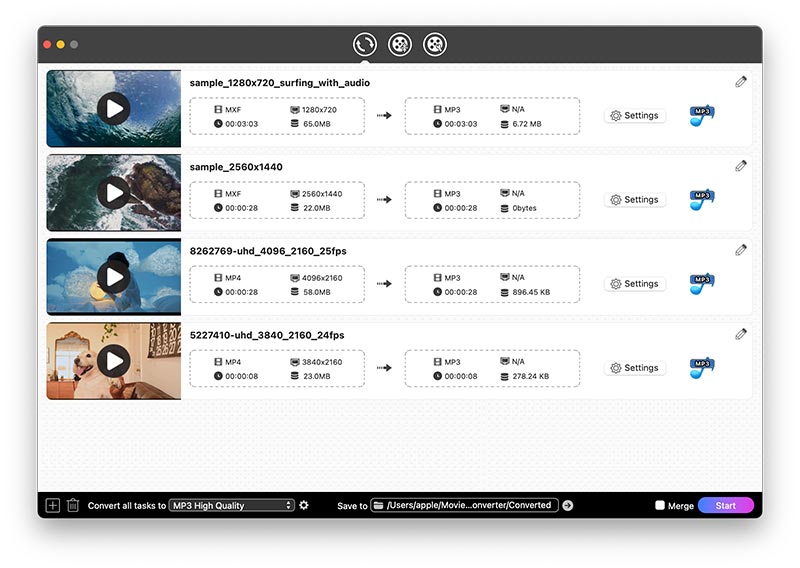Play the dog video thumbnail
This screenshot has width=800, height=568.
click(114, 361)
